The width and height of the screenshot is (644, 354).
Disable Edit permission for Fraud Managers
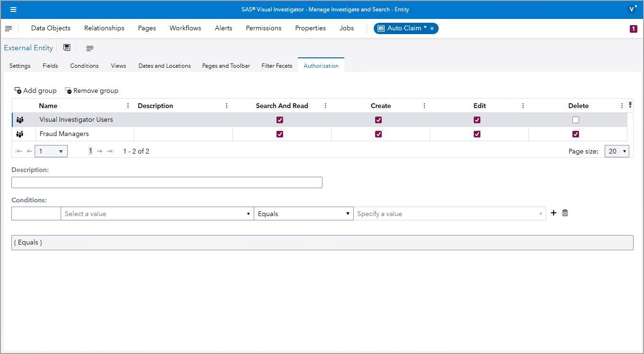click(477, 134)
